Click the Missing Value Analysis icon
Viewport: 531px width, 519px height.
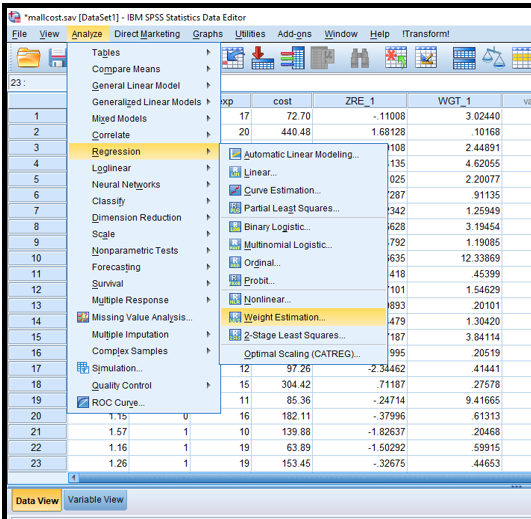tap(83, 317)
